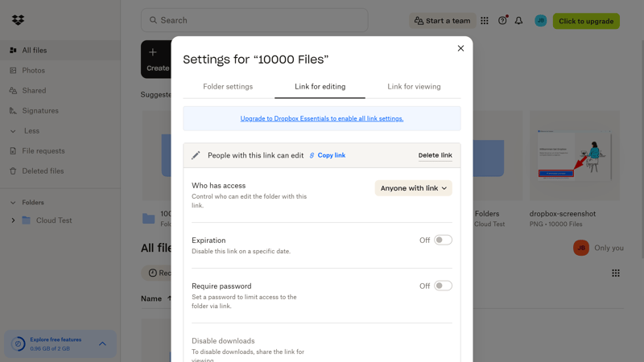Close the settings dialog

click(x=460, y=48)
